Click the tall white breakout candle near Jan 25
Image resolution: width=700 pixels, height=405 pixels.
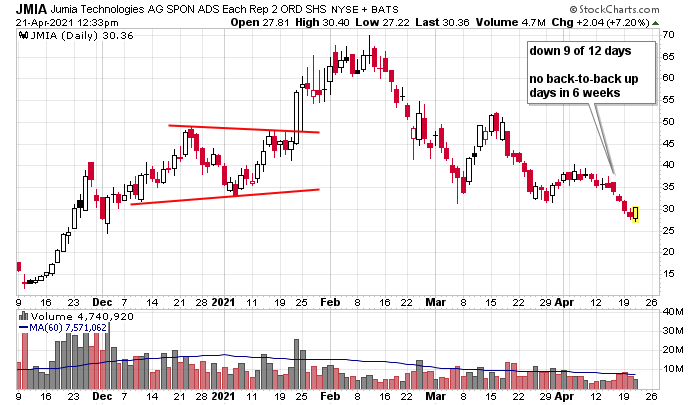pyautogui.click(x=296, y=117)
